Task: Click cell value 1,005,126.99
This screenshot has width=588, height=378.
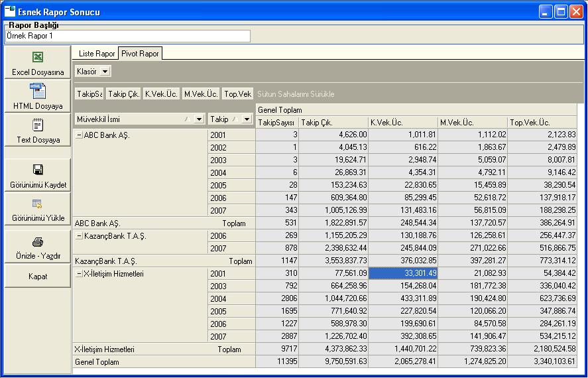Action: point(333,210)
